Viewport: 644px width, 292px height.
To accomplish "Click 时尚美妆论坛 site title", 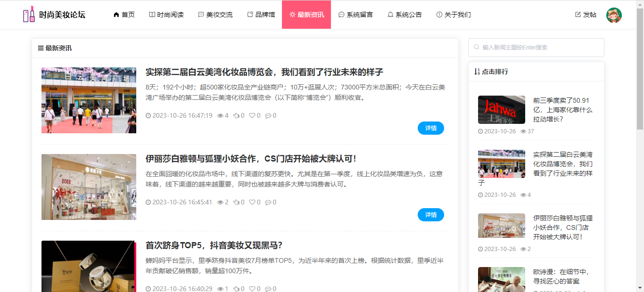I will point(62,15).
